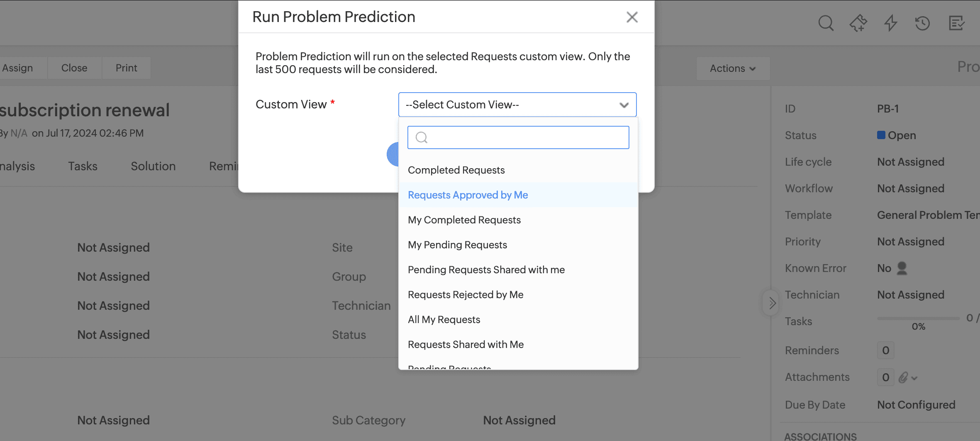Click the Tasks progress bar

point(918,318)
